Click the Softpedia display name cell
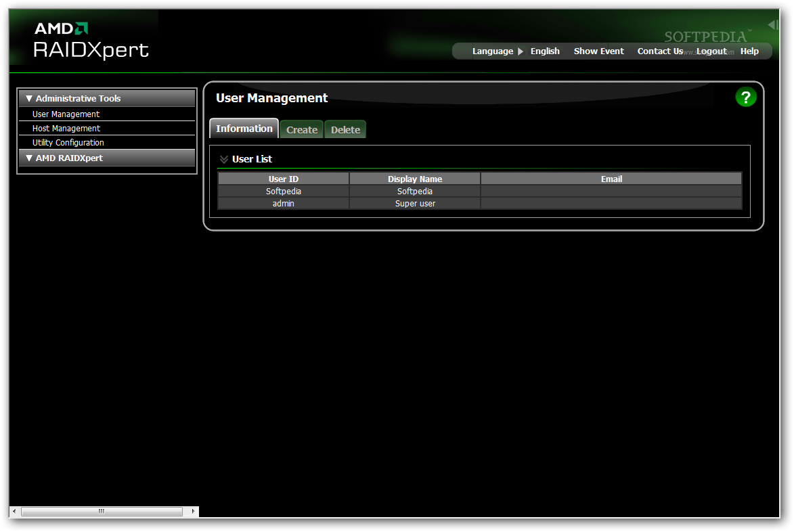This screenshot has height=532, width=794. tap(415, 192)
